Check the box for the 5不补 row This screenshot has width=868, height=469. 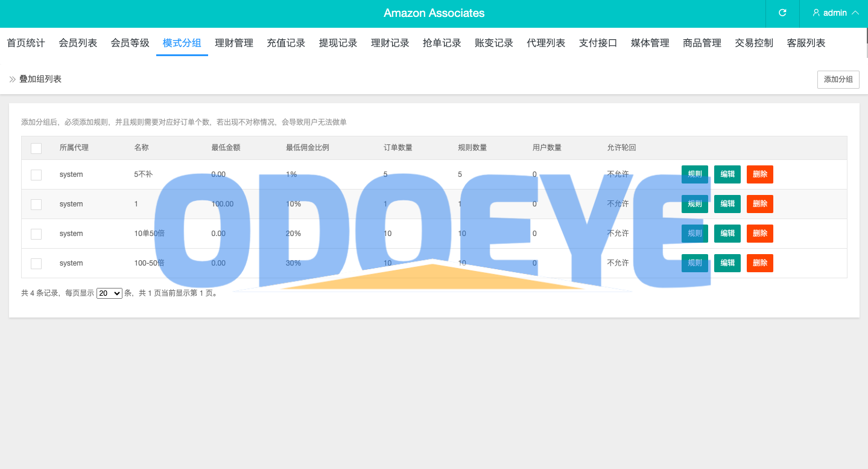36,174
